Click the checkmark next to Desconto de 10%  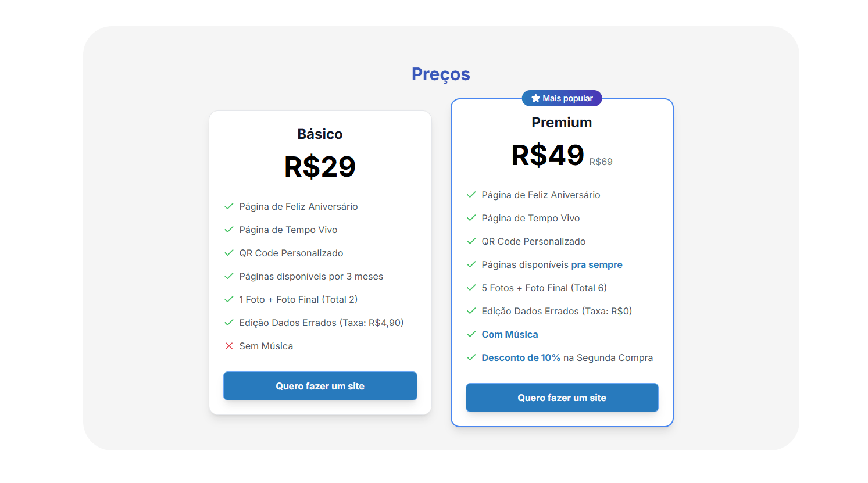coord(471,357)
